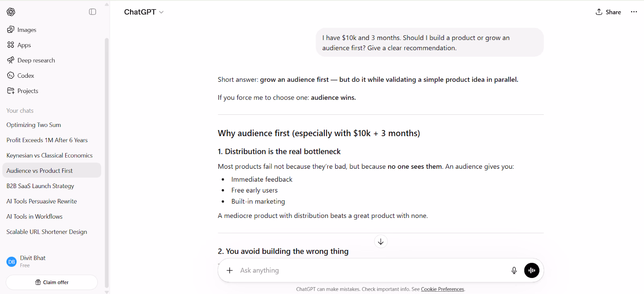Click the ChatGPT logo icon
This screenshot has height=294, width=644.
pos(11,12)
